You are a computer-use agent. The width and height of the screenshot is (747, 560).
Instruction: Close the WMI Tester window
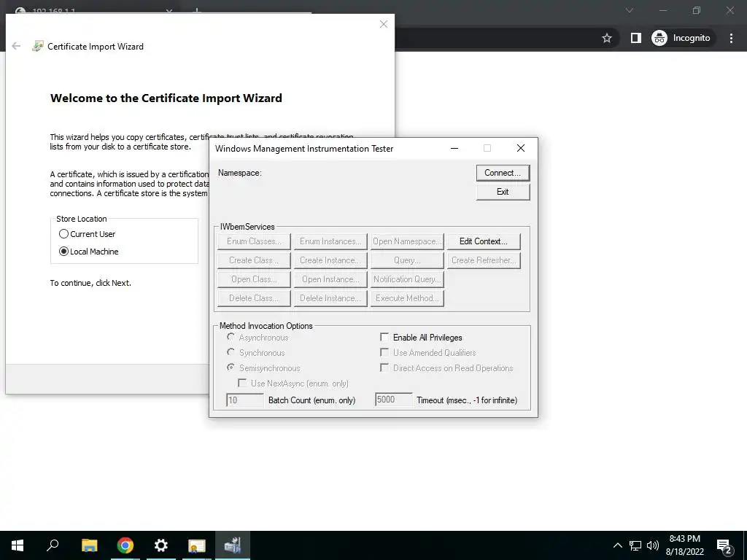[x=521, y=149]
